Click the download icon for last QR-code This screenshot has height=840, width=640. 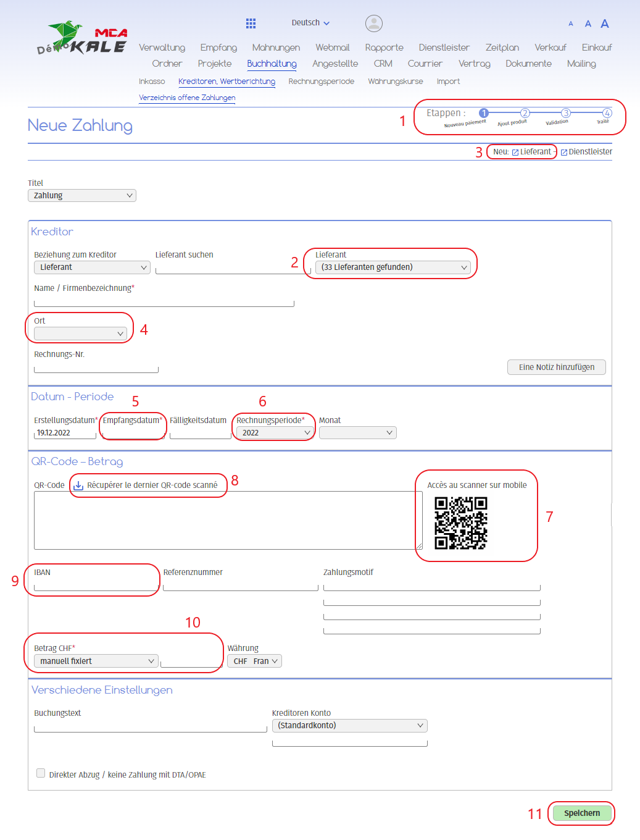78,485
